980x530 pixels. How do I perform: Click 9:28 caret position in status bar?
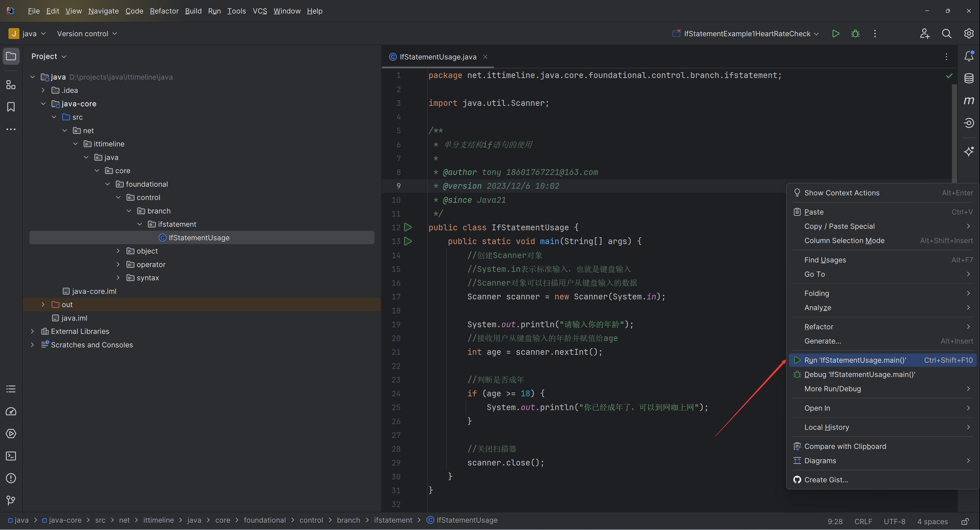tap(835, 521)
